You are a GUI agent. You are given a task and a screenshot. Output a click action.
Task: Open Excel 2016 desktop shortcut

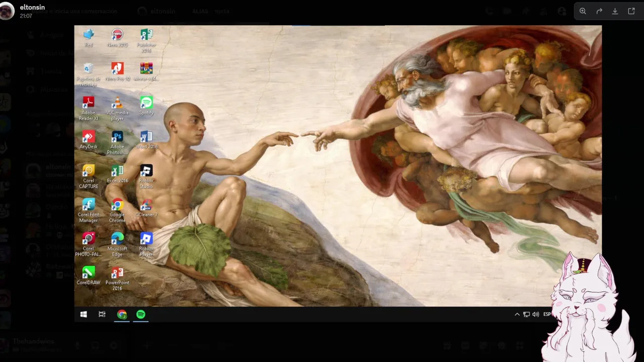click(x=117, y=173)
